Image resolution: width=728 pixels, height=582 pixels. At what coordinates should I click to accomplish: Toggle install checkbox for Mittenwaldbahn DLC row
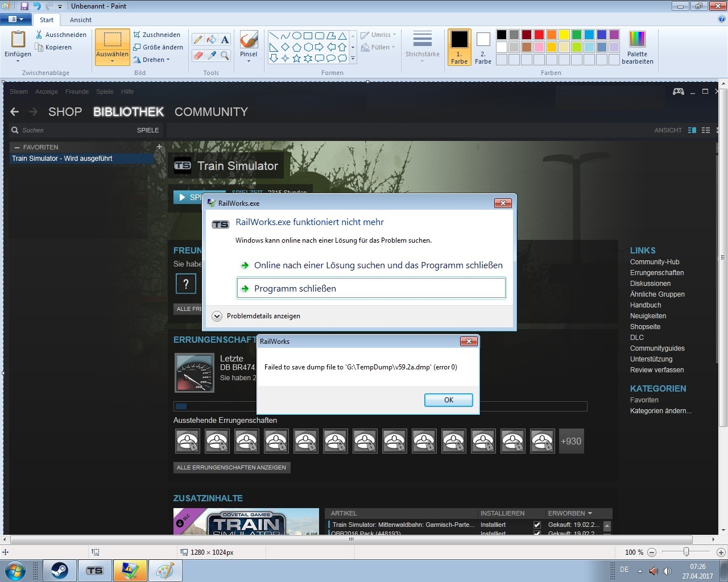537,525
